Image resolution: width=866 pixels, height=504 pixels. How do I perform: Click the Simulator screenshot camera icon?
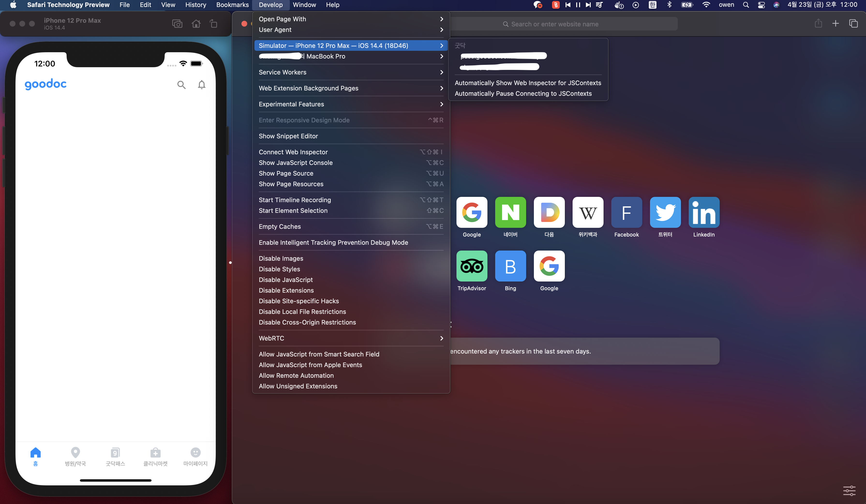pos(177,24)
